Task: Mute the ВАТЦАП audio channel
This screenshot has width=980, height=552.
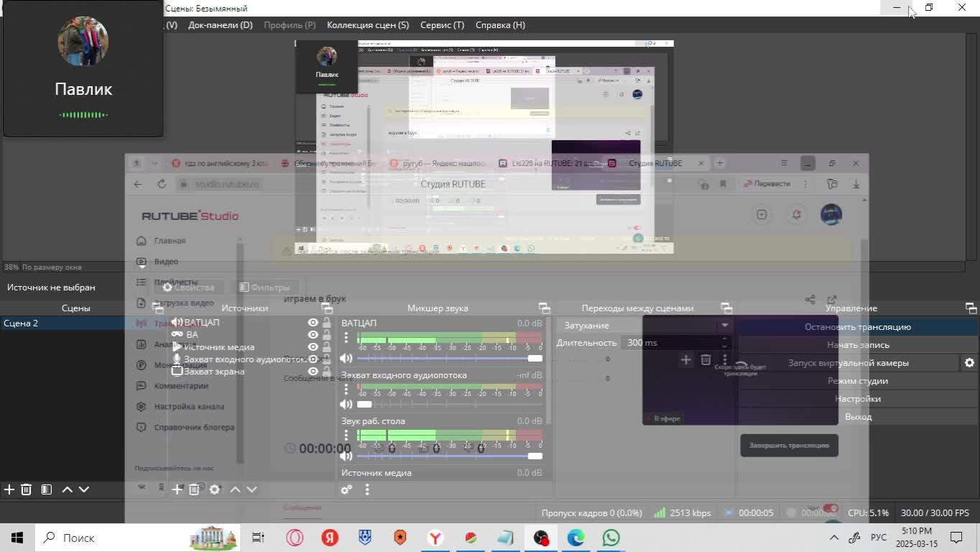Action: (x=346, y=358)
